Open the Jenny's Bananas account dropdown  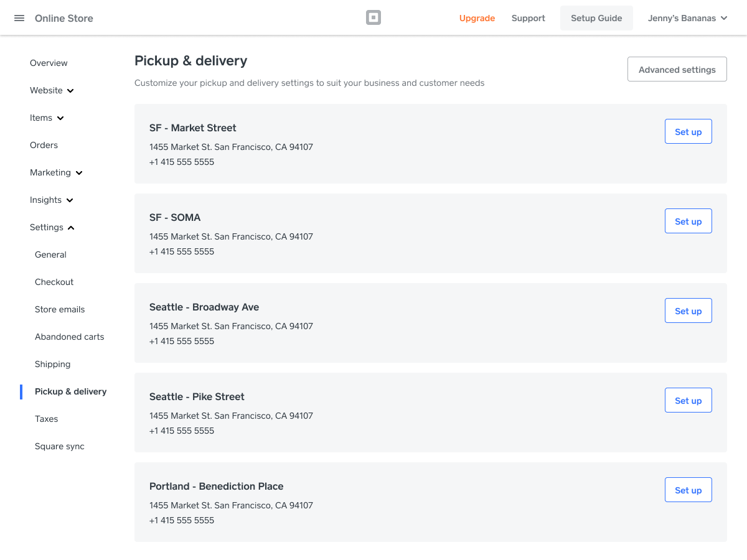tap(687, 18)
